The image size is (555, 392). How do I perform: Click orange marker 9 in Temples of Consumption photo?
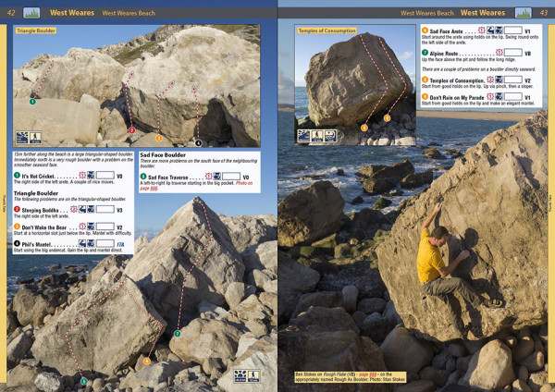pyautogui.click(x=387, y=118)
